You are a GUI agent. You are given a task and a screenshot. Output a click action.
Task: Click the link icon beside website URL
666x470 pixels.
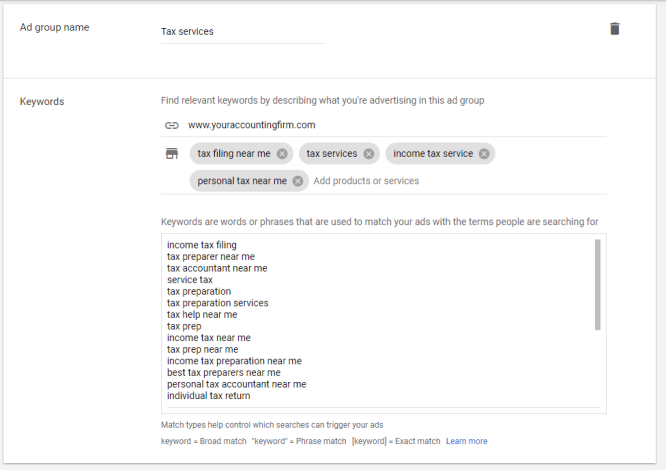coord(171,125)
